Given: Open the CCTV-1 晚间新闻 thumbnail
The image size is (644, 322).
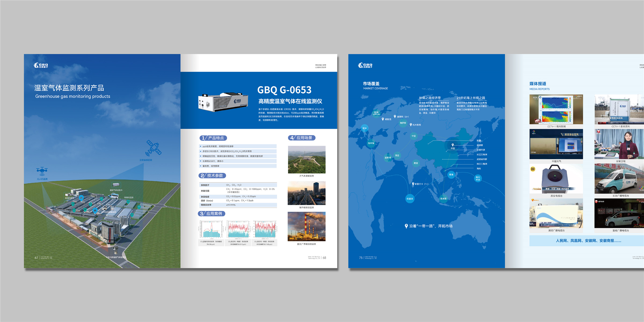Looking at the screenshot, I should (x=556, y=109).
